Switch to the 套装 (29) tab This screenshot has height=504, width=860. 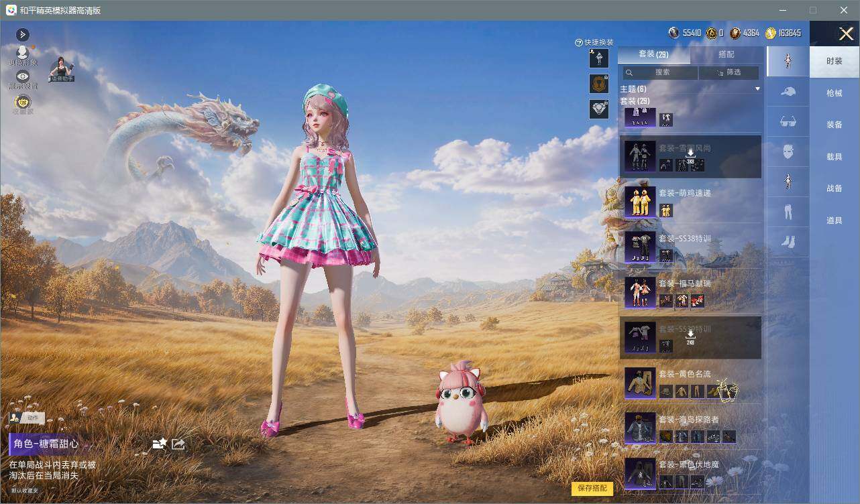coord(653,54)
